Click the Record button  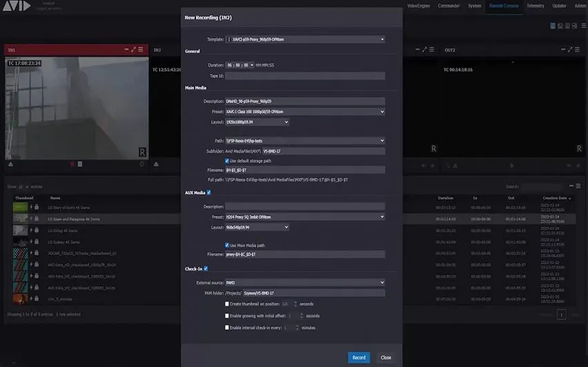coord(359,357)
